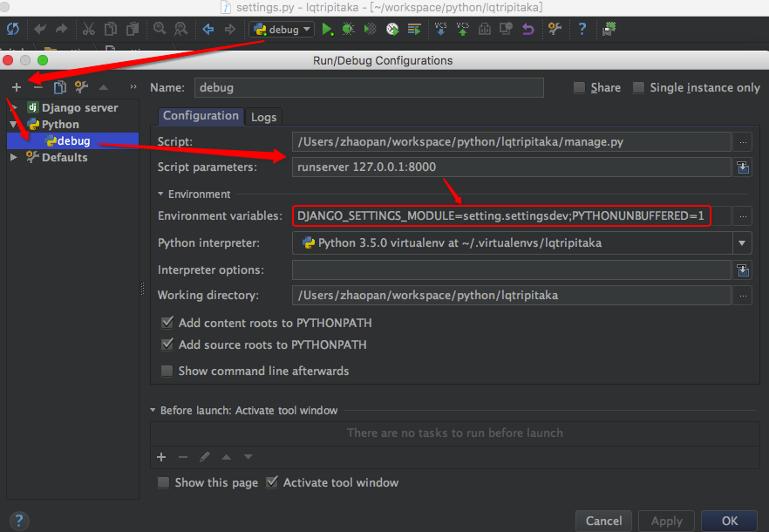Run the debug configuration with green play
Image resolution: width=769 pixels, height=532 pixels.
[327, 30]
